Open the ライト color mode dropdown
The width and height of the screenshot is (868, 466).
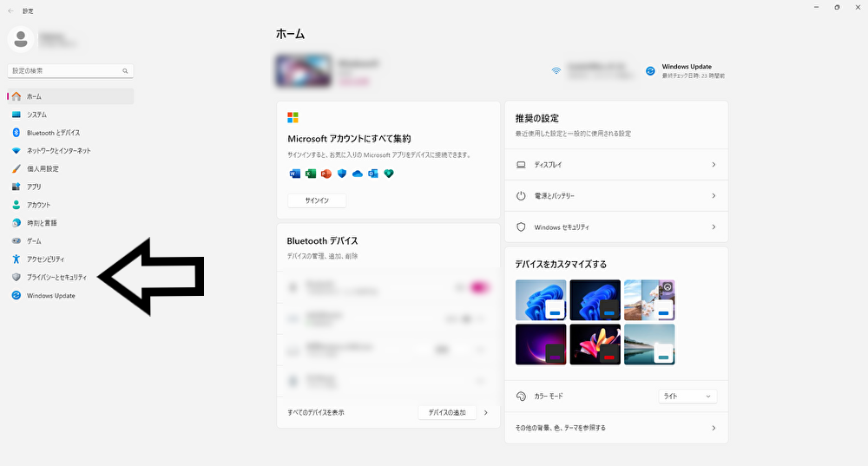click(687, 397)
